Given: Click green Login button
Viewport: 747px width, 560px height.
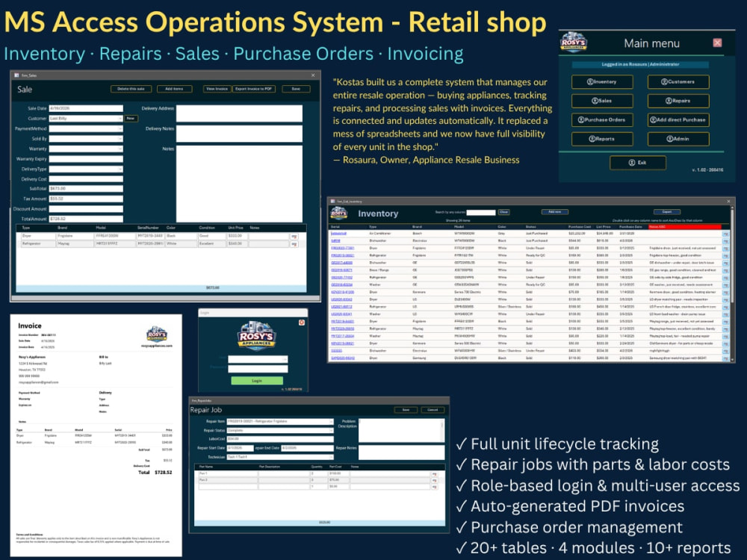Looking at the screenshot, I should 257,381.
